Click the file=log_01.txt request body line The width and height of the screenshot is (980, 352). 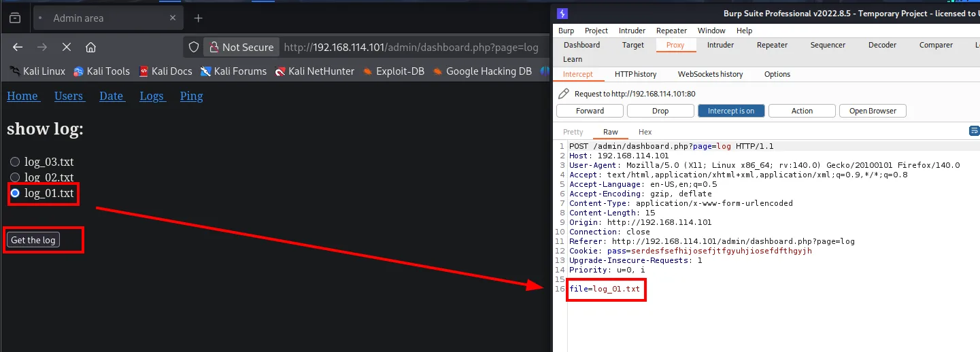[x=605, y=289]
